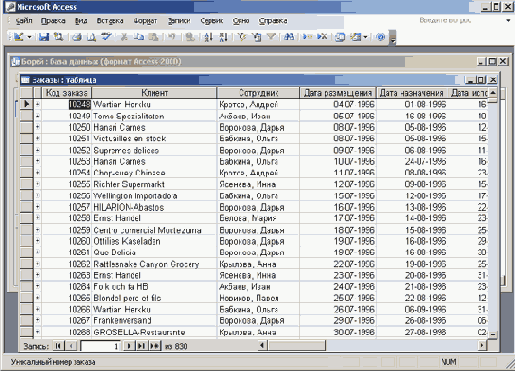This screenshot has height=371, width=515.
Task: Add a New Record via toolbar icon
Action: click(307, 37)
